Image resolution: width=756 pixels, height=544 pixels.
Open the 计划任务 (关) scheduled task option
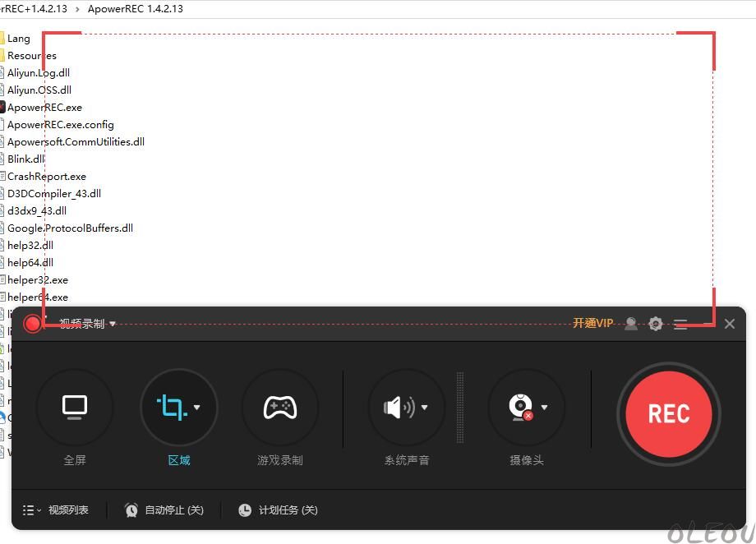tap(288, 509)
